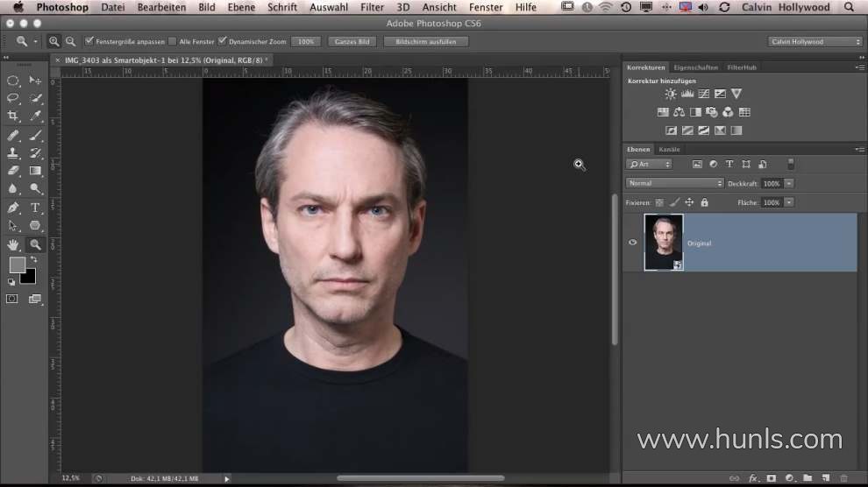Select the Dodge tool
The height and width of the screenshot is (487, 868).
pyautogui.click(x=35, y=188)
